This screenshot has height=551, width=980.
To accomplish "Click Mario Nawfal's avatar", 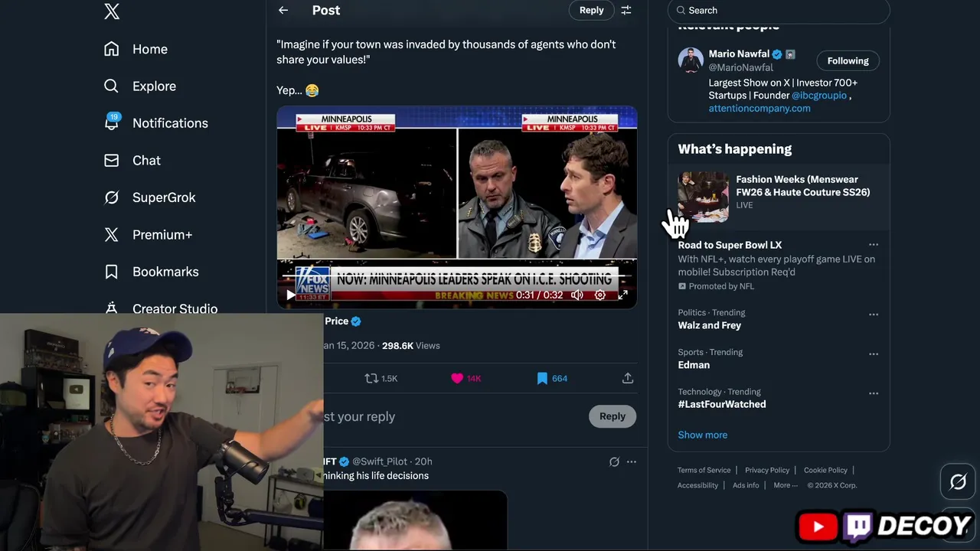I will (691, 60).
